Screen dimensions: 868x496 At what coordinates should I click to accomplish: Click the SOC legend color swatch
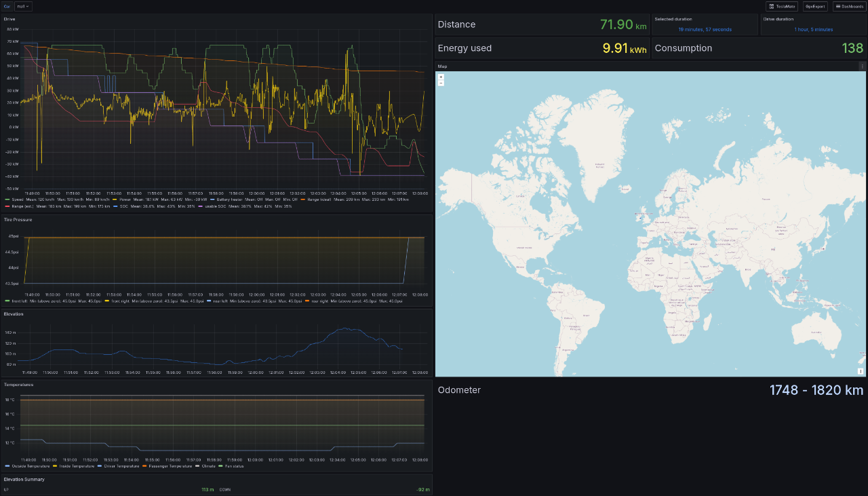pos(115,206)
